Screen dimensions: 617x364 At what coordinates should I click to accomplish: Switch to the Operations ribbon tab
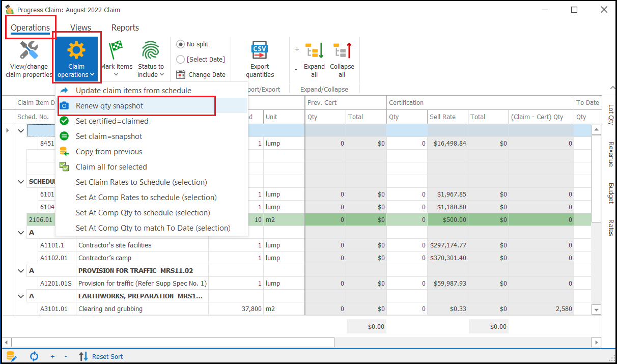point(30,27)
